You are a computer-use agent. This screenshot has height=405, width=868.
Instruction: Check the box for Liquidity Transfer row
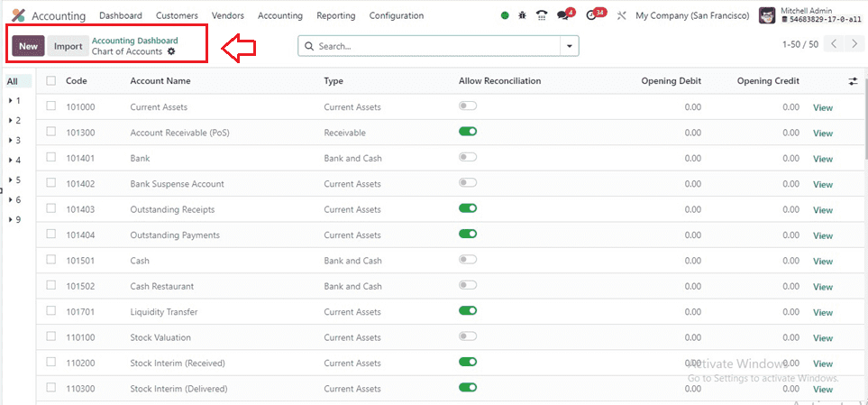pos(51,311)
